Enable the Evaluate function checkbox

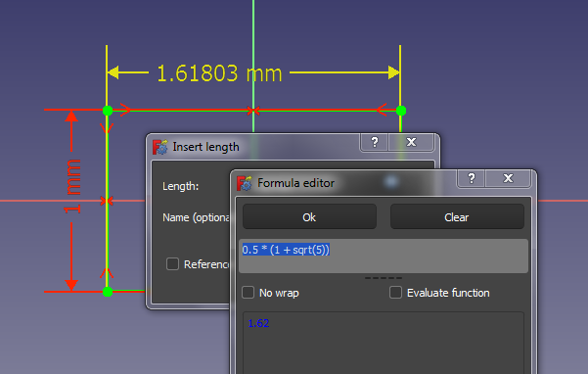point(395,293)
